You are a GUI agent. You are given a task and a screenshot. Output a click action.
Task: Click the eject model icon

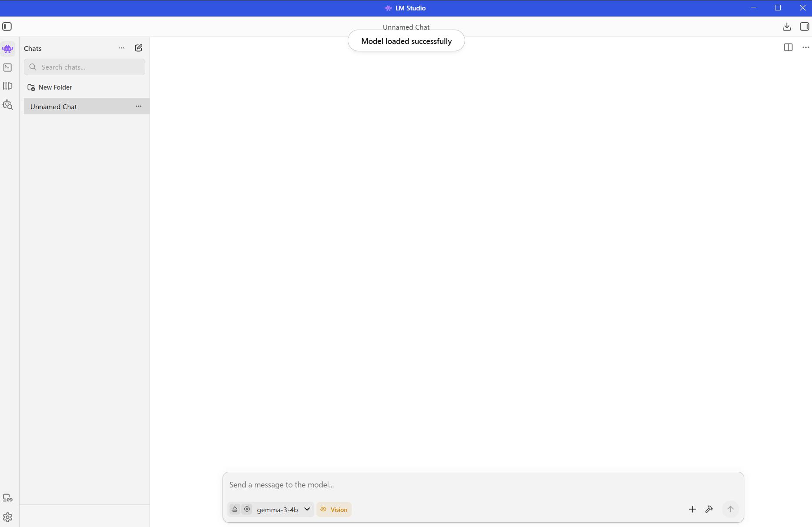[x=235, y=509]
